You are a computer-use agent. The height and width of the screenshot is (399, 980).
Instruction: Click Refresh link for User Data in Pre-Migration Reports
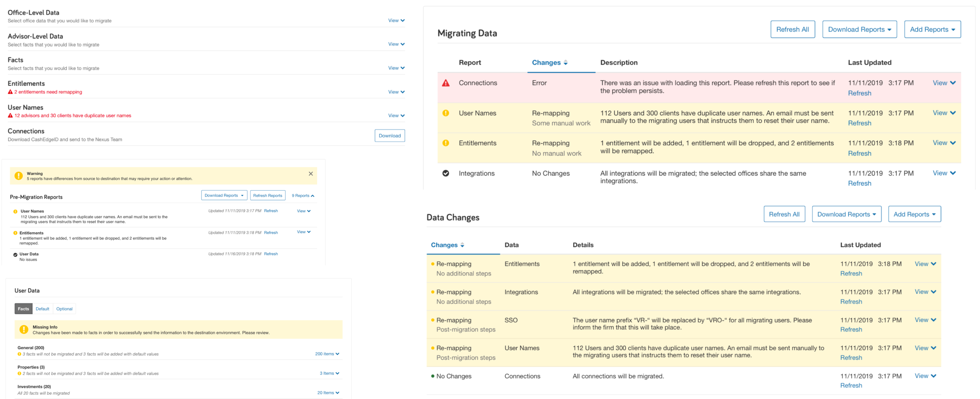[271, 254]
